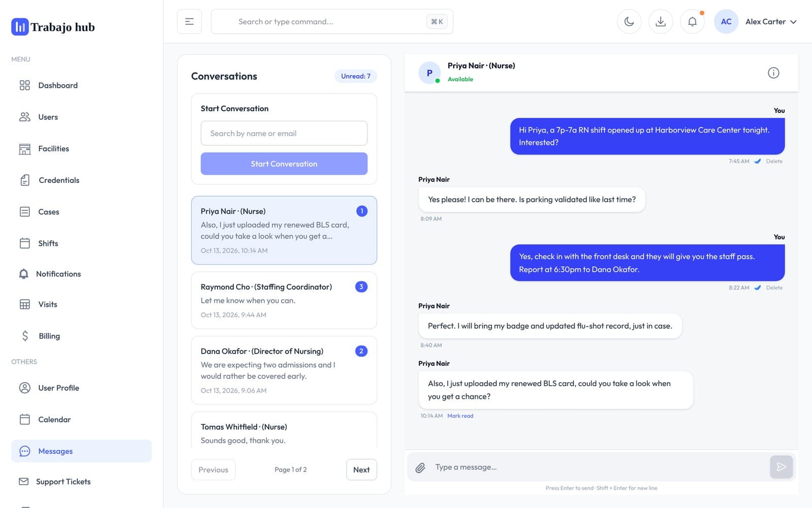Expand the Alex Carter account dropdown

point(771,21)
